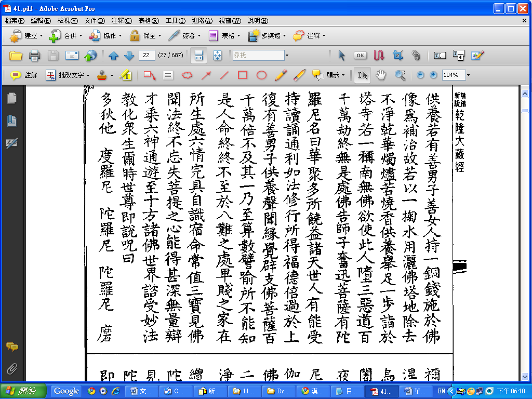
Task: Open the Bookmarks panel in sidebar
Action: tap(11, 121)
